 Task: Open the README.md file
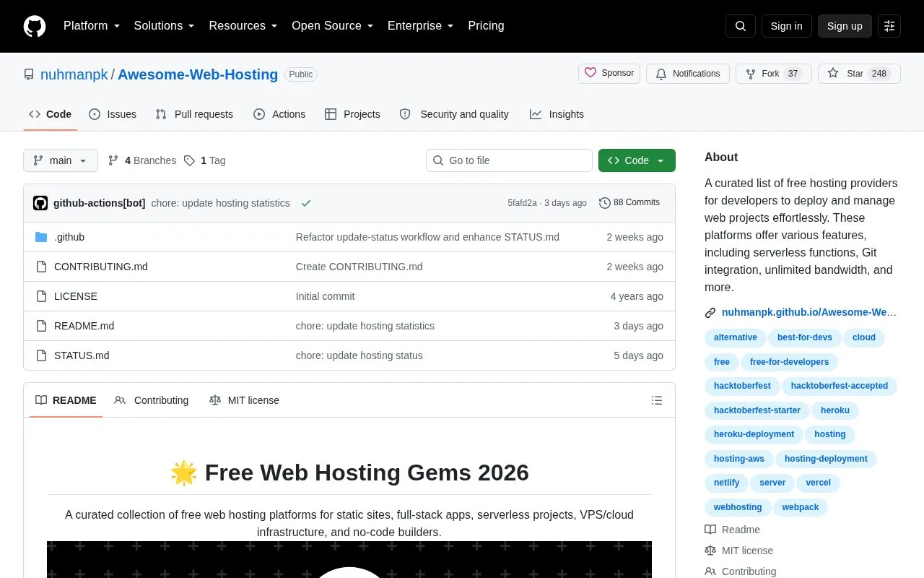pyautogui.click(x=84, y=326)
